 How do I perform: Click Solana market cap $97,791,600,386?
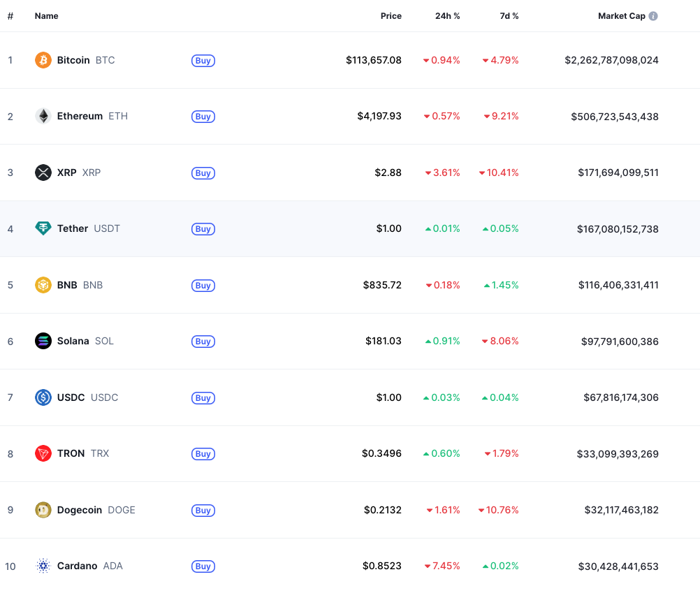(x=620, y=342)
